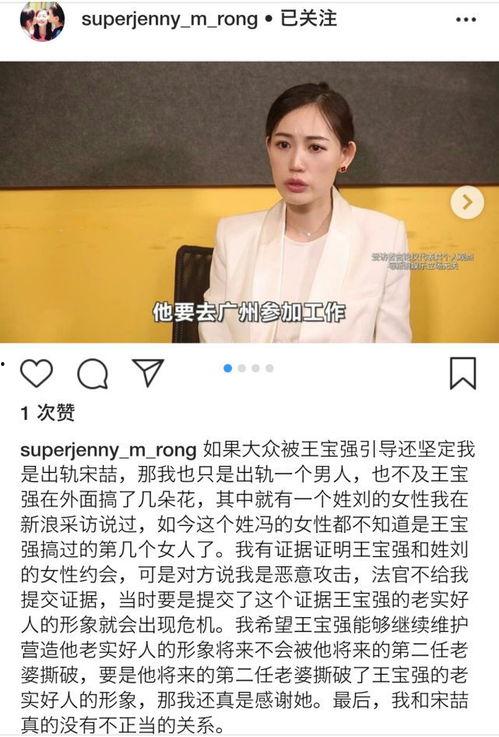Open superjenny_m_rong username in the caption
499x737 pixels.
(108, 450)
